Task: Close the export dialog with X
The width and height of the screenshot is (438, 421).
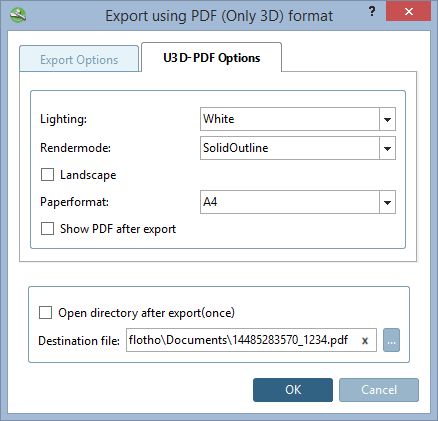Action: (x=408, y=12)
